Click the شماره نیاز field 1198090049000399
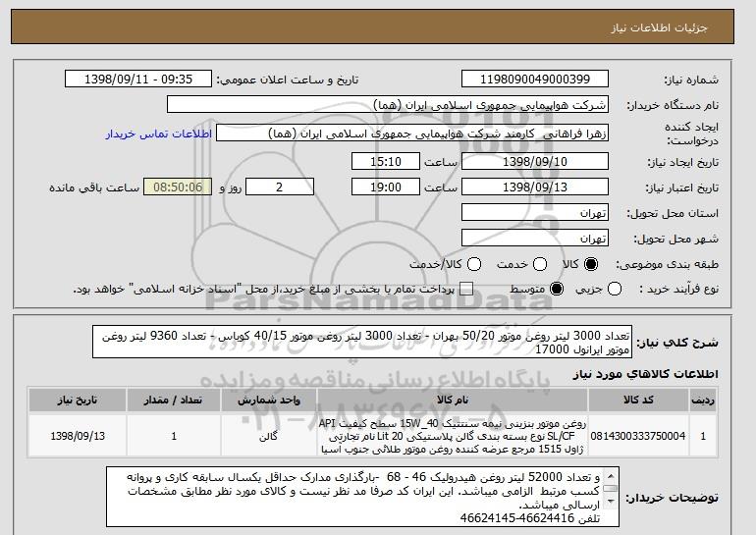Image resolution: width=756 pixels, height=535 pixels. (535, 80)
